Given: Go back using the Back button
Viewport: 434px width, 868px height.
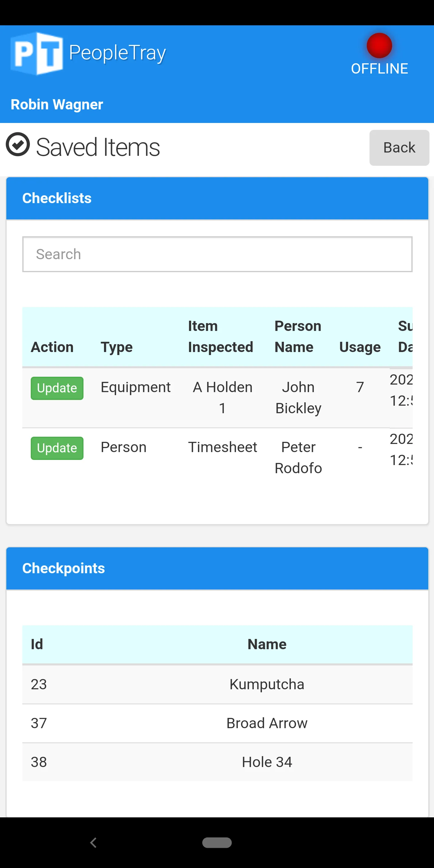Looking at the screenshot, I should (399, 148).
